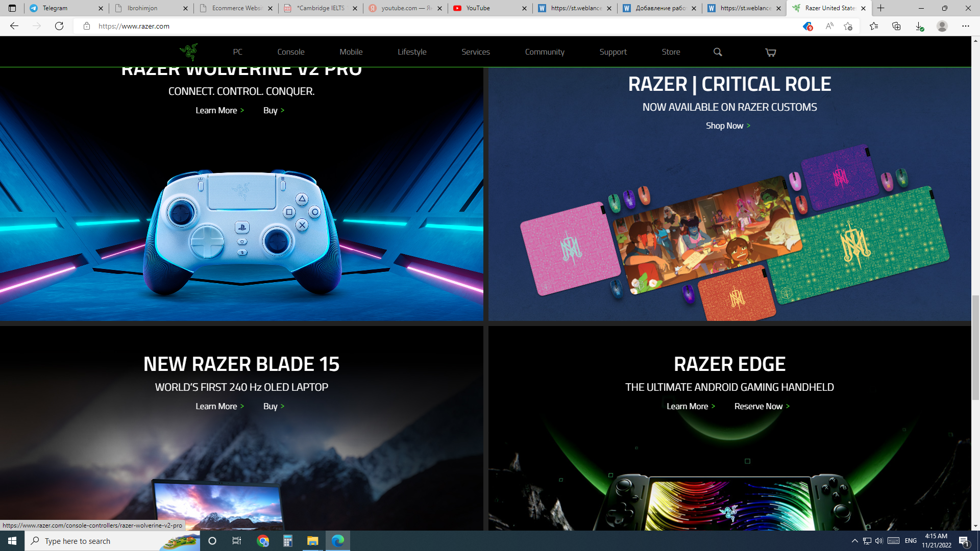The height and width of the screenshot is (551, 980).
Task: Open Task View on the taskbar
Action: pos(237,541)
